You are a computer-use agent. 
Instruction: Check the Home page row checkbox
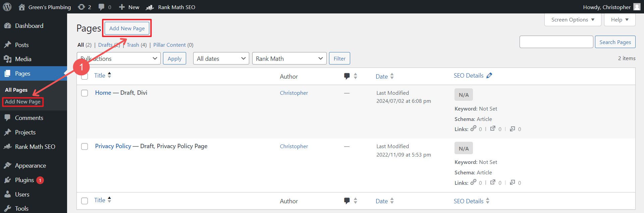pyautogui.click(x=85, y=93)
